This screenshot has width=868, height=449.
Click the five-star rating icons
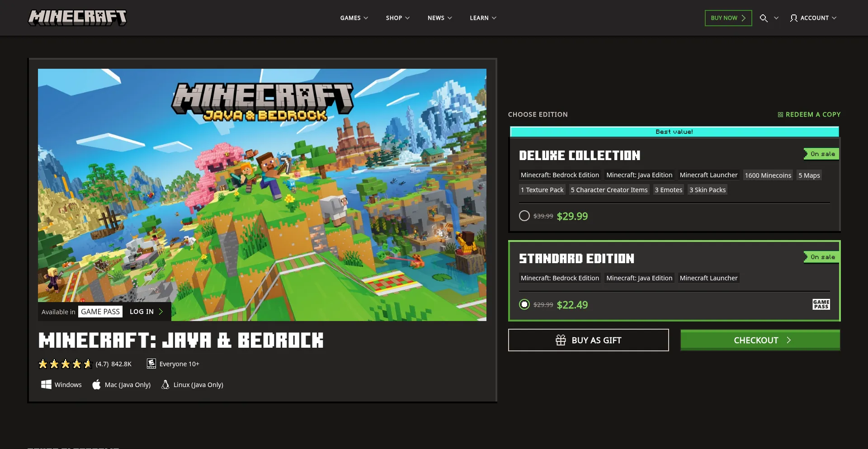(x=65, y=364)
